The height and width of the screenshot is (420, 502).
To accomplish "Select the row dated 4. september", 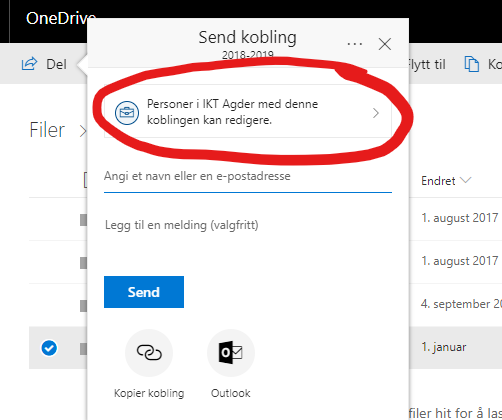I will [x=265, y=304].
